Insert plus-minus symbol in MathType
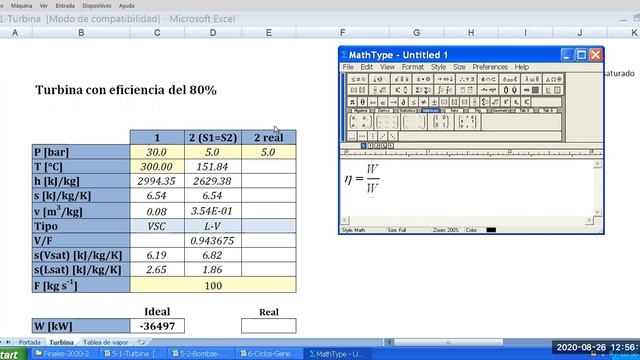Viewport: 640px width, 360px height. 434,102
